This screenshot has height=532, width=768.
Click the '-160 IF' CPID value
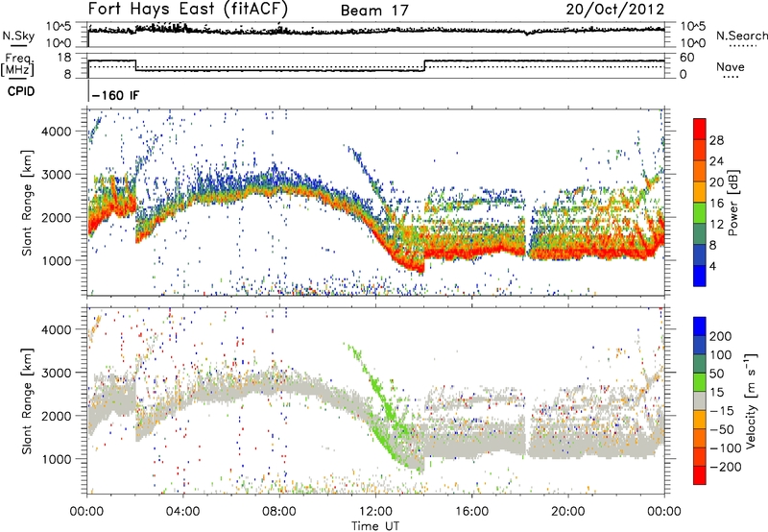click(115, 95)
